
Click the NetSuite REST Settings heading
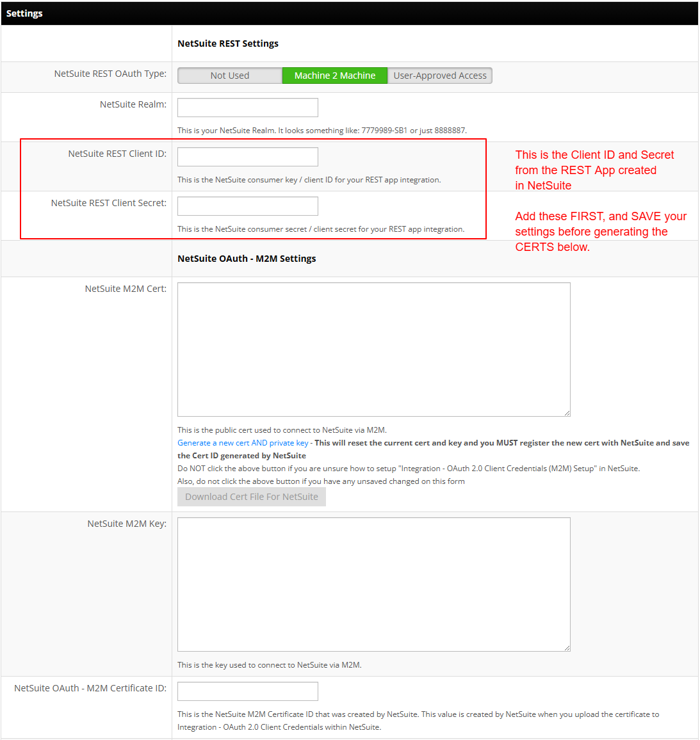click(x=228, y=44)
